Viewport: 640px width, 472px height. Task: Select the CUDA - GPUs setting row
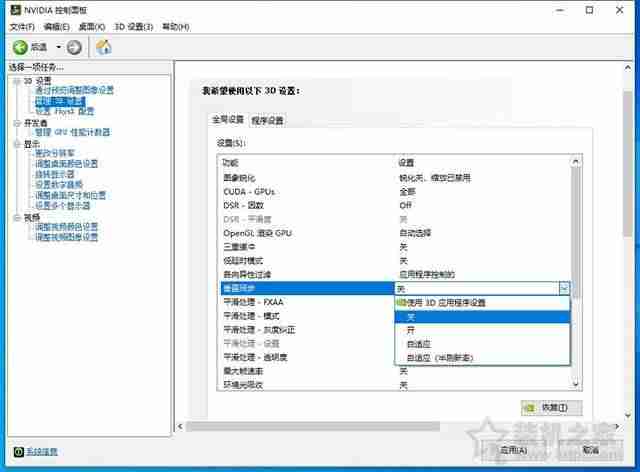[395, 192]
